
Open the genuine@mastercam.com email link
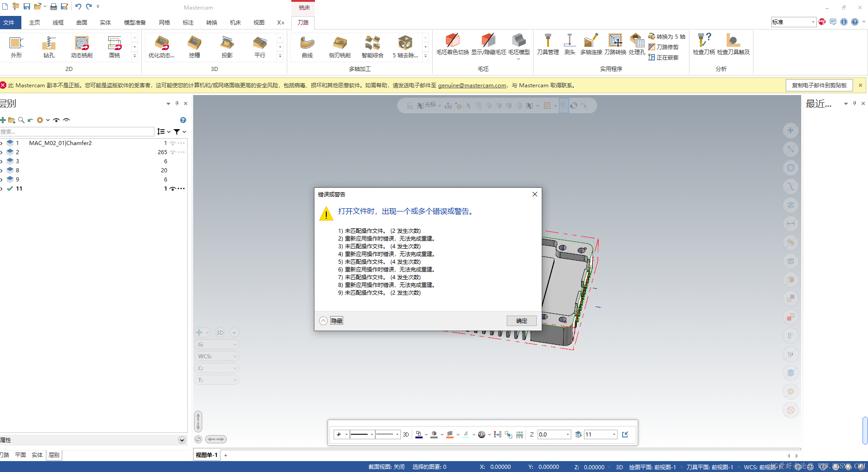[x=472, y=85]
